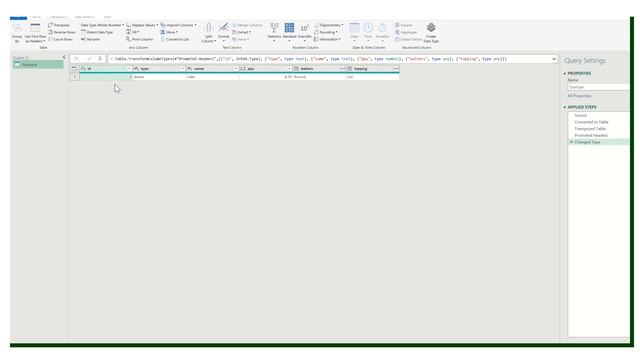Image resolution: width=640 pixels, height=360 pixels.
Task: Open the Extract dropdown
Action: pyautogui.click(x=242, y=32)
